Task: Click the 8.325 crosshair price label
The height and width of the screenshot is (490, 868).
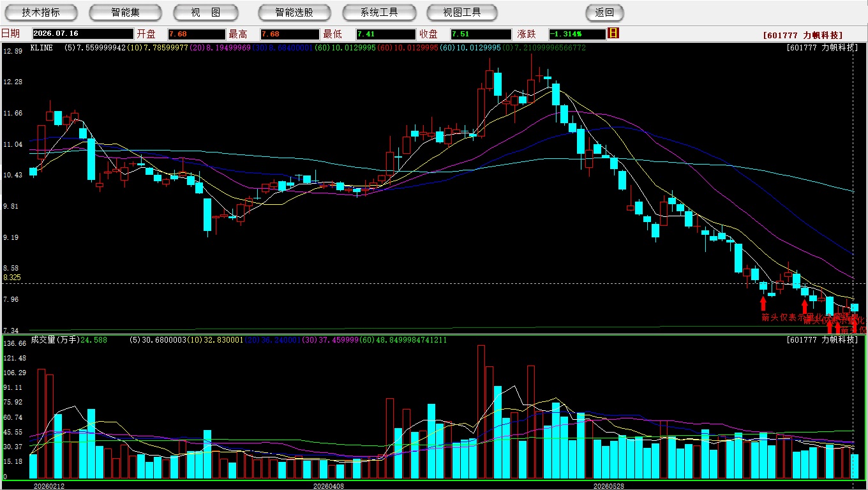Action: click(x=12, y=278)
